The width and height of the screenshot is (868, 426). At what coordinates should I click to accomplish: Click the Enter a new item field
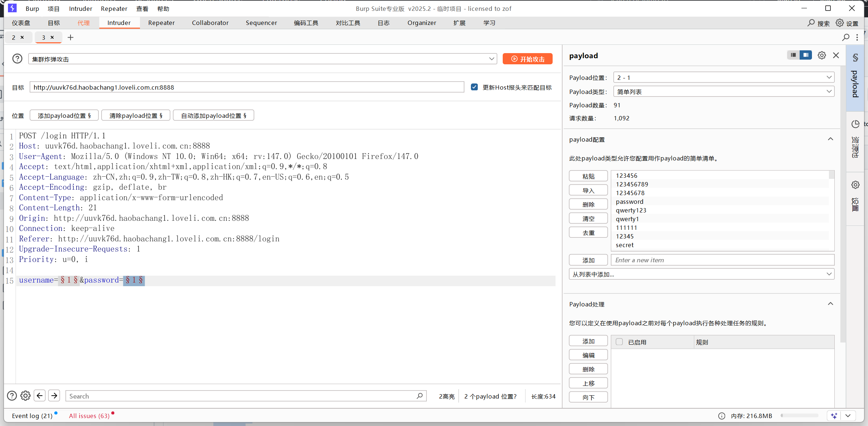coord(722,260)
